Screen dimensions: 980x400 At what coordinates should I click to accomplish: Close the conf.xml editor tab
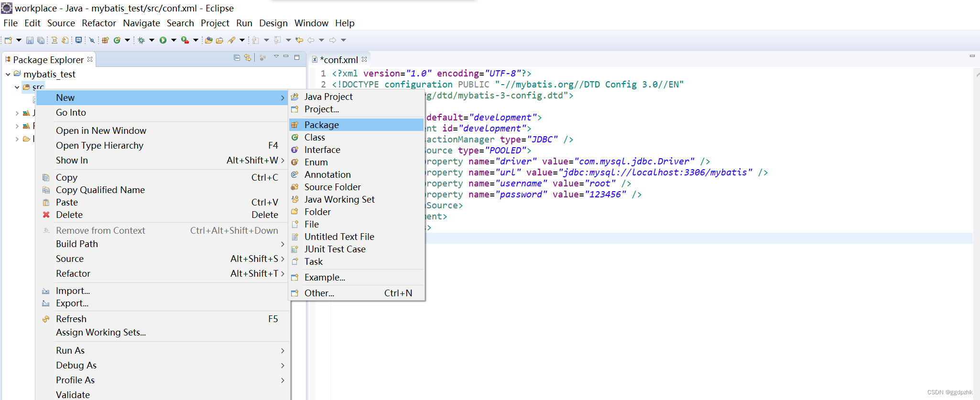pyautogui.click(x=364, y=59)
